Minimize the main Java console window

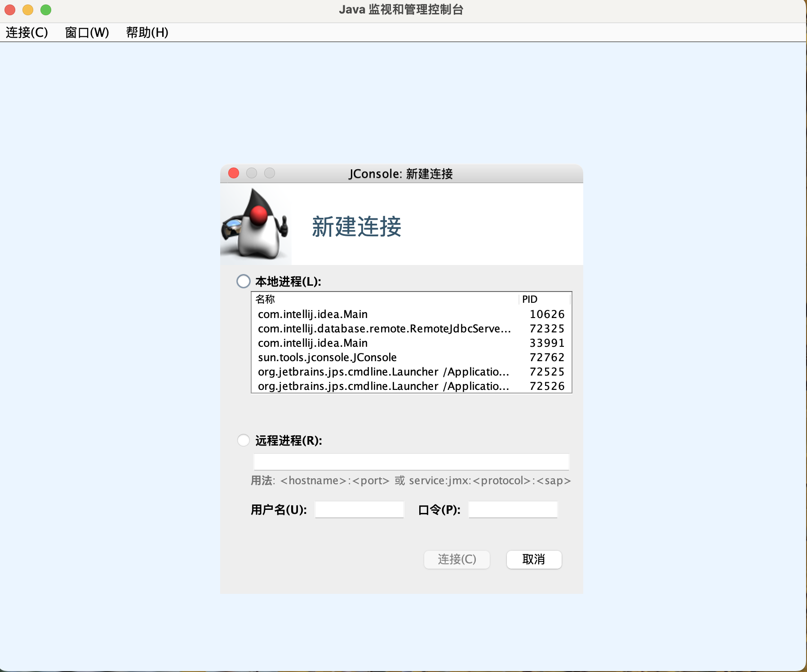[x=28, y=9]
